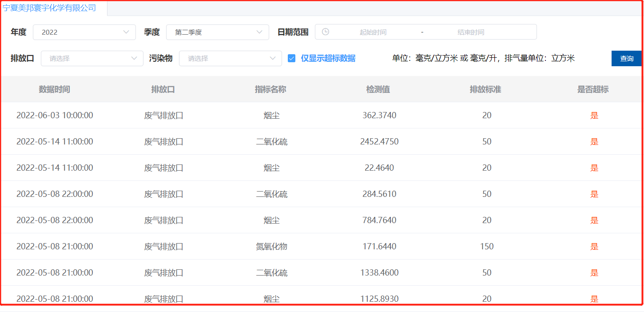Click the 排放口 column header
The width and height of the screenshot is (644, 312).
point(163,89)
